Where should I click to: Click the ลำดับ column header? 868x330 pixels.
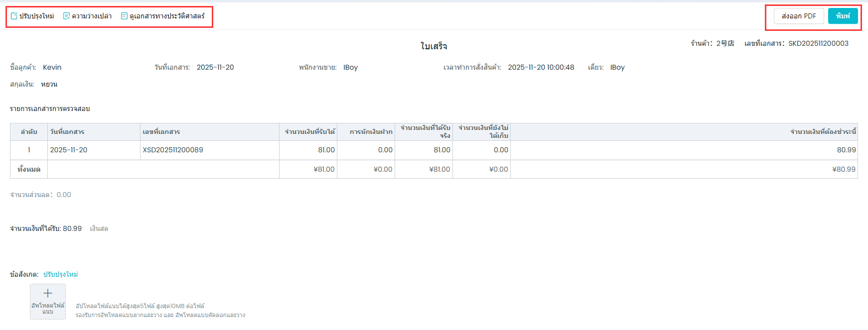click(x=29, y=132)
